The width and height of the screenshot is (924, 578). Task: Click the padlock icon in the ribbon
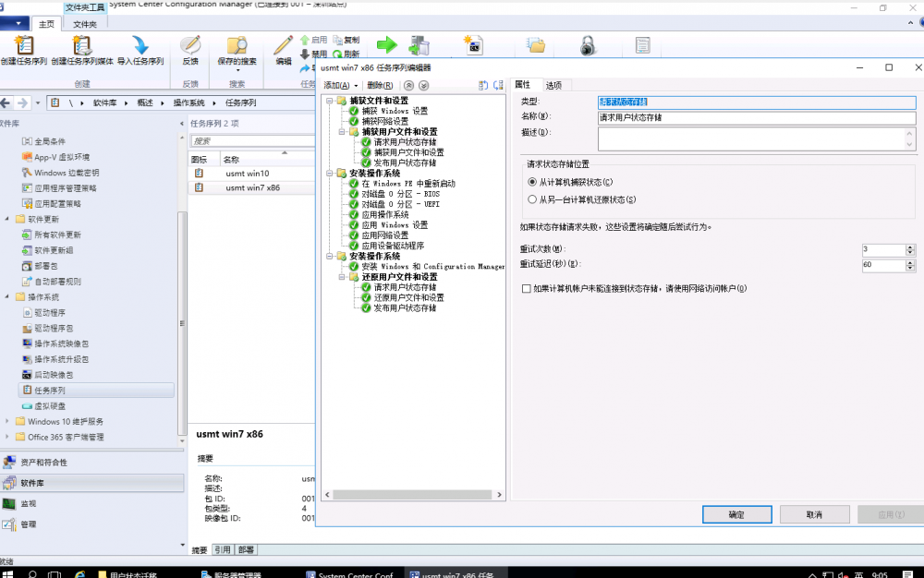pyautogui.click(x=588, y=45)
